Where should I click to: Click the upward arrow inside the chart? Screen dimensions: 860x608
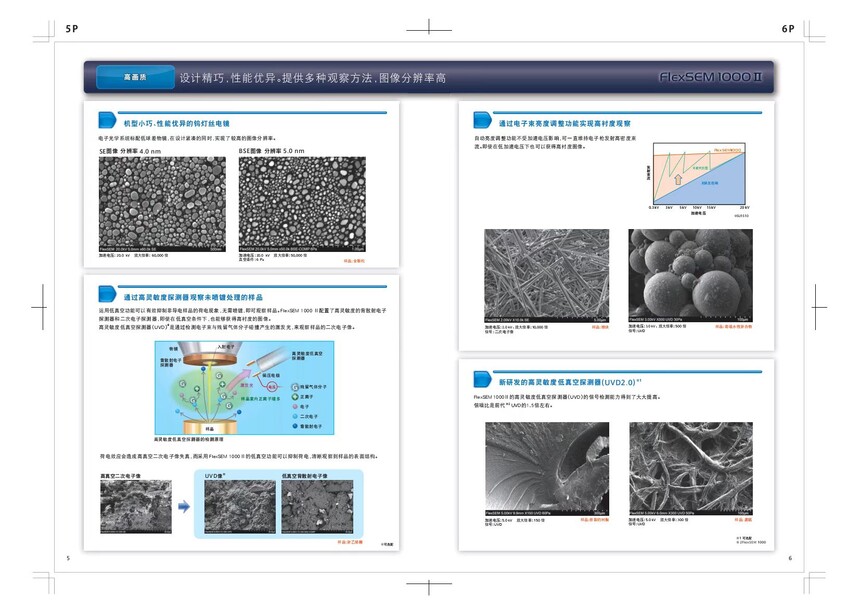678,179
